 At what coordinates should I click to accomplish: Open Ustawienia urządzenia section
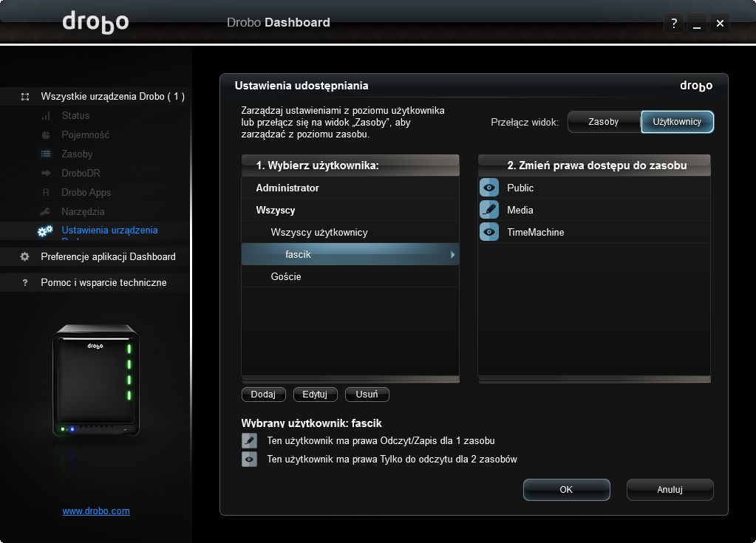pyautogui.click(x=109, y=230)
